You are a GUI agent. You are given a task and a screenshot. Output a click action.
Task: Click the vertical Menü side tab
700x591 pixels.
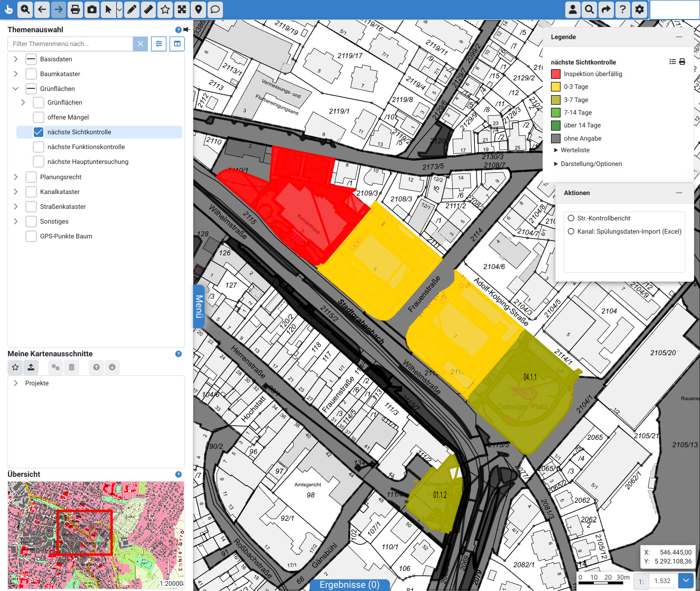pos(199,307)
